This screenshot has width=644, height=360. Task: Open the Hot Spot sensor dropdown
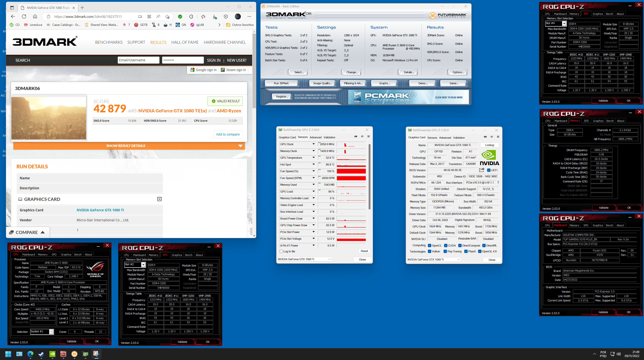point(314,164)
